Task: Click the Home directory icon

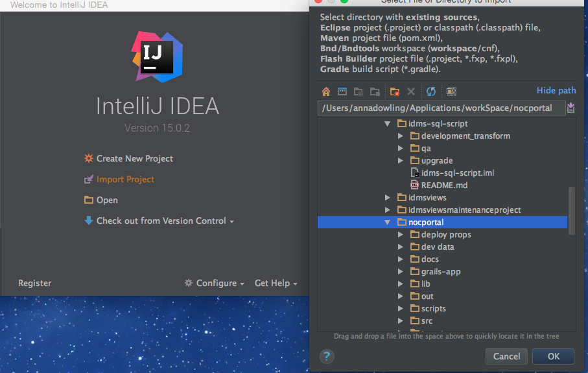Action: click(x=326, y=91)
